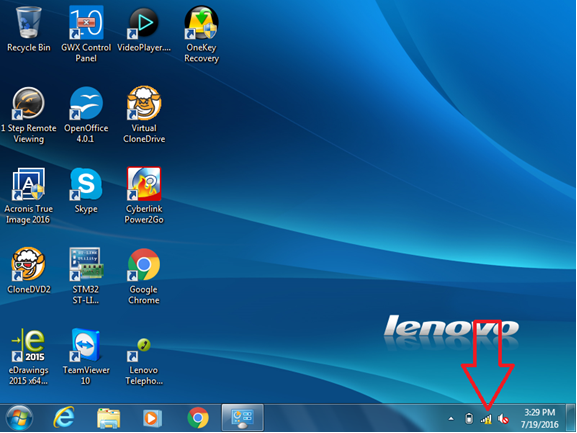Click the Show Desktop button
The image size is (577, 433).
[570, 418]
